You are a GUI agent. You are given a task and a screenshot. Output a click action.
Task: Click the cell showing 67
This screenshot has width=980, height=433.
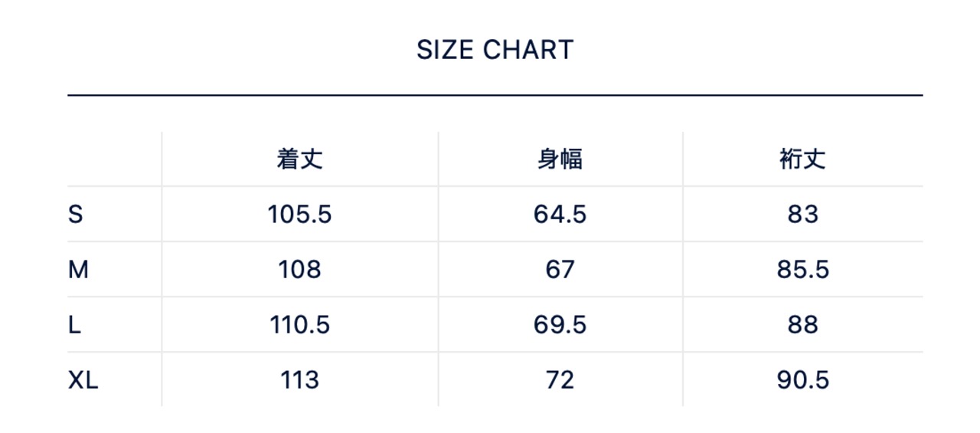click(560, 270)
